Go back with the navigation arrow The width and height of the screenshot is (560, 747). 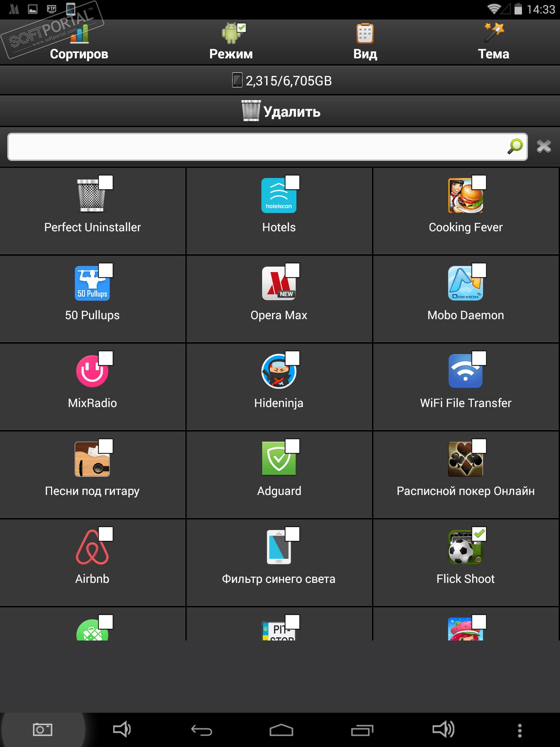(202, 730)
